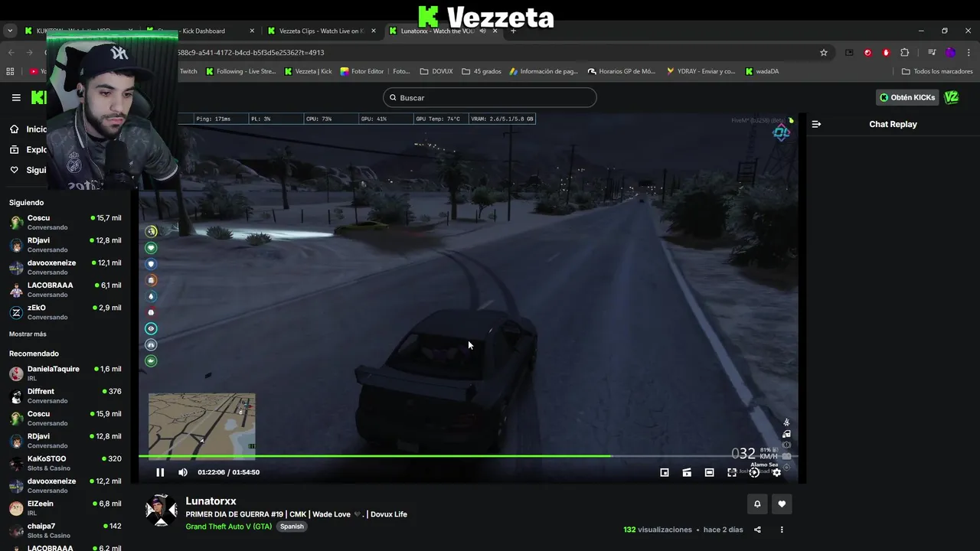Mute the video volume speaker icon
The height and width of the screenshot is (551, 980).
coord(183,472)
